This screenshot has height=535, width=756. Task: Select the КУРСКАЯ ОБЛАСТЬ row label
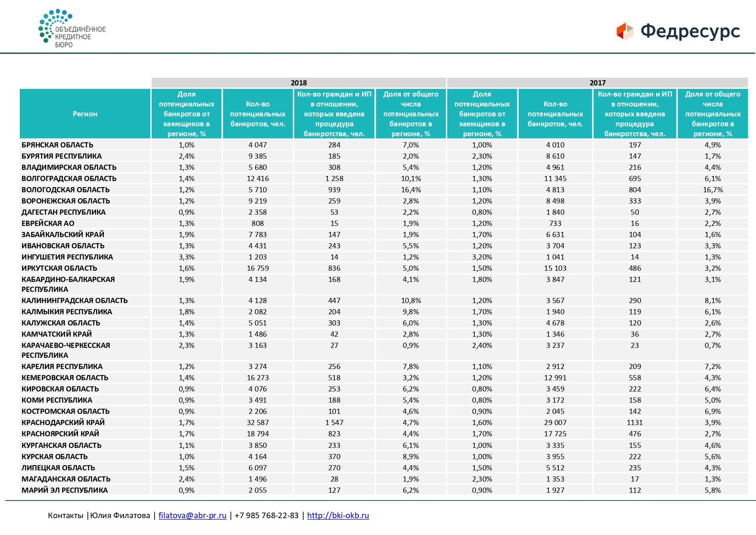pyautogui.click(x=55, y=457)
